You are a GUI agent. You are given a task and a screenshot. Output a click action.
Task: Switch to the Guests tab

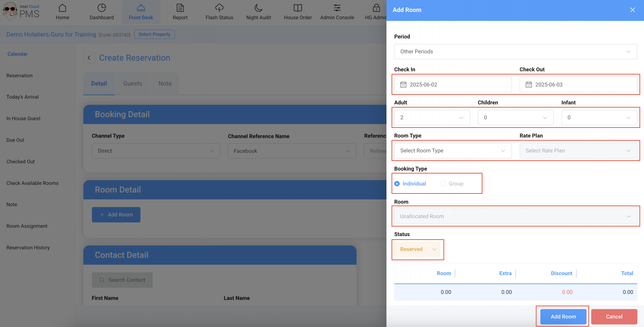(132, 84)
